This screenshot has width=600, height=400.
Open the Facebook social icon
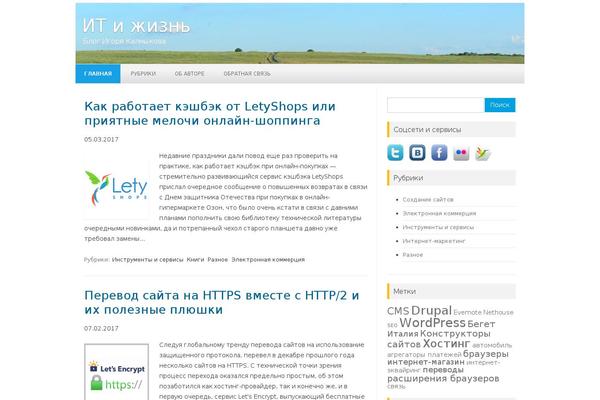tap(439, 153)
